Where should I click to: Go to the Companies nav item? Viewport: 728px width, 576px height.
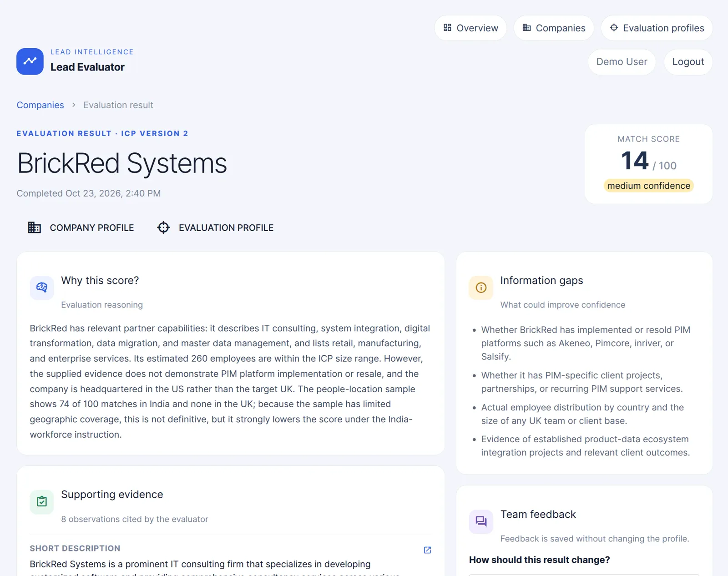tap(554, 28)
